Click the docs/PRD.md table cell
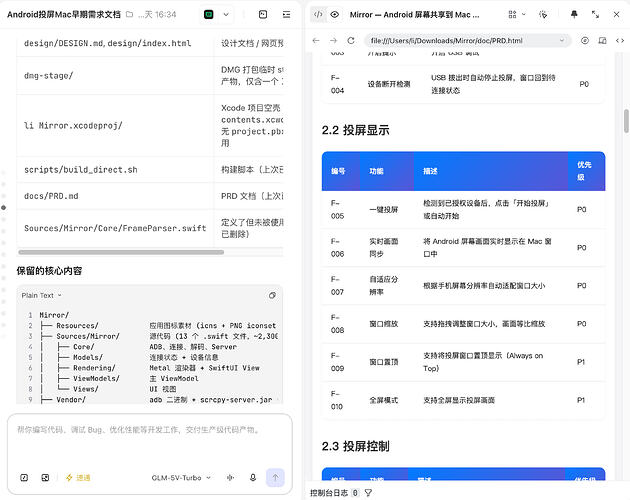The width and height of the screenshot is (630, 500). point(115,196)
